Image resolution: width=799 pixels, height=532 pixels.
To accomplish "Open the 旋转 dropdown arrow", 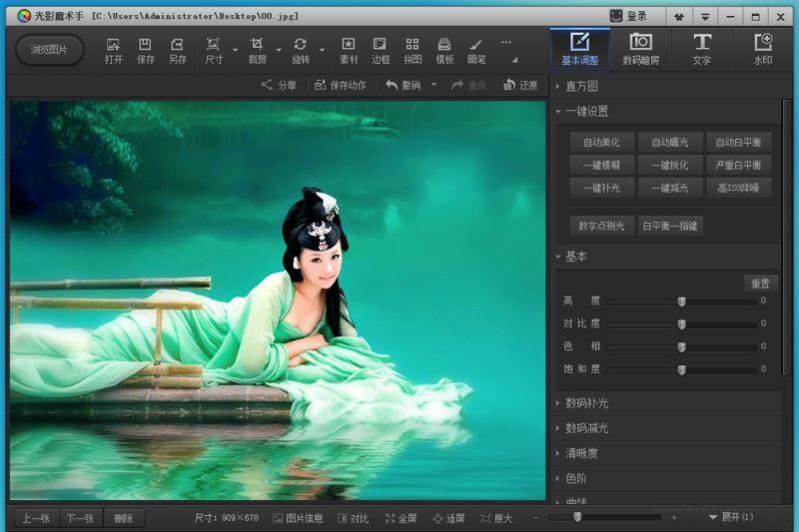I will tap(322, 50).
